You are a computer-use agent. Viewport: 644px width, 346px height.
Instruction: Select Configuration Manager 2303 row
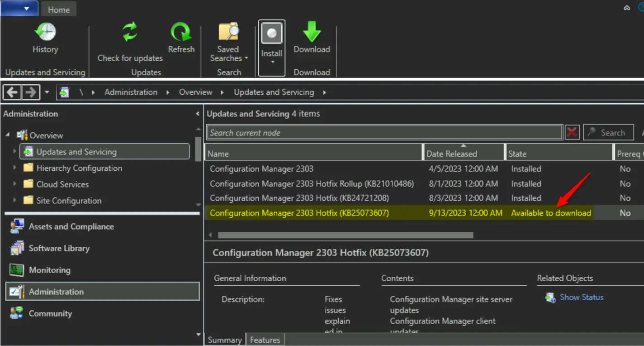click(x=424, y=169)
